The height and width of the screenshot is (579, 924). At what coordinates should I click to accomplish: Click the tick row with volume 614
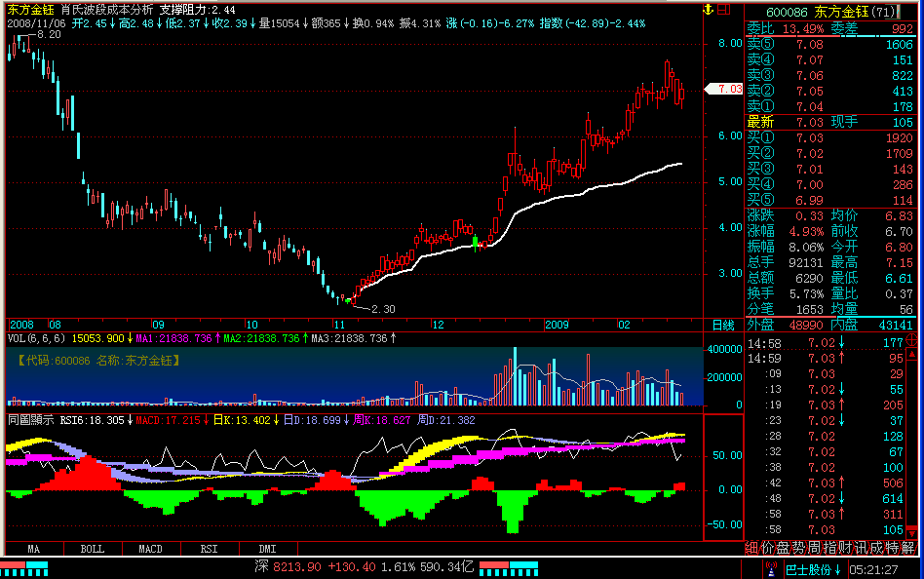pyautogui.click(x=826, y=499)
